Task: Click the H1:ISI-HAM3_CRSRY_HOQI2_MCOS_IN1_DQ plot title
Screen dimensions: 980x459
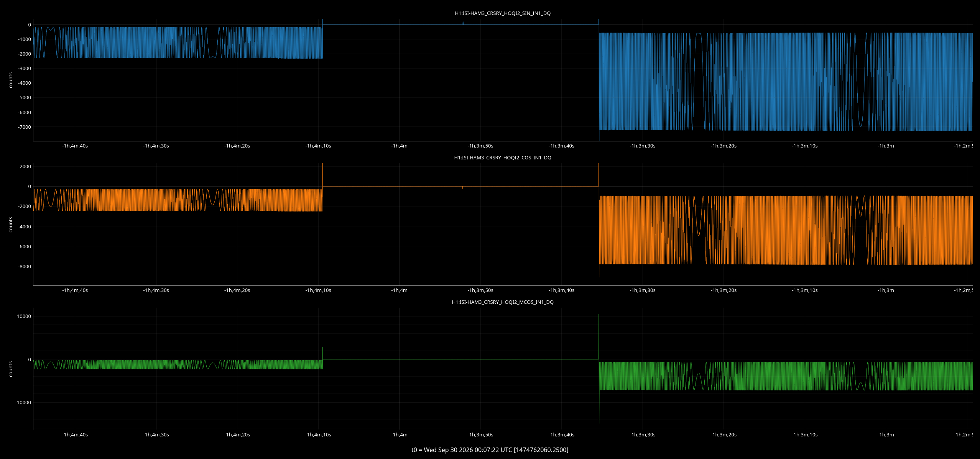Action: [x=503, y=302]
